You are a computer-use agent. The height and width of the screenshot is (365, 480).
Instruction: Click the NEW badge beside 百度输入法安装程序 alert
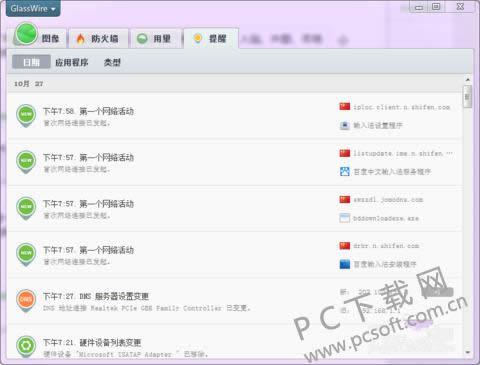(26, 254)
